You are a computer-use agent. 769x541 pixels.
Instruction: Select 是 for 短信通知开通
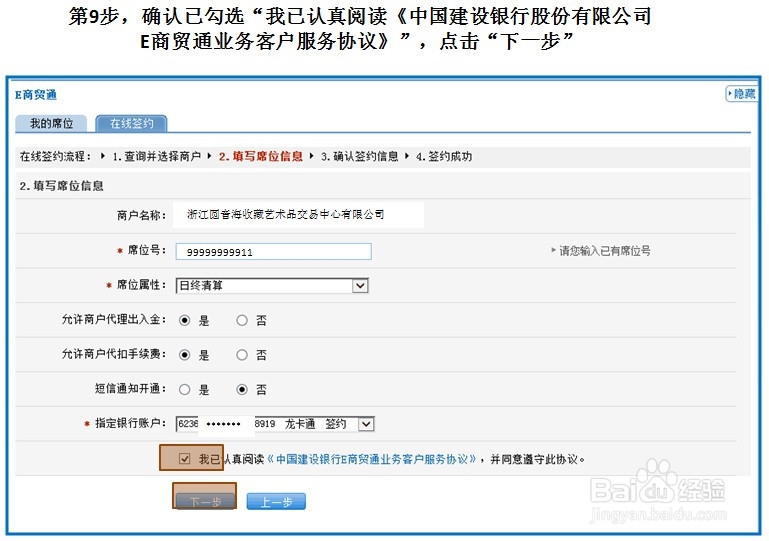click(x=184, y=390)
